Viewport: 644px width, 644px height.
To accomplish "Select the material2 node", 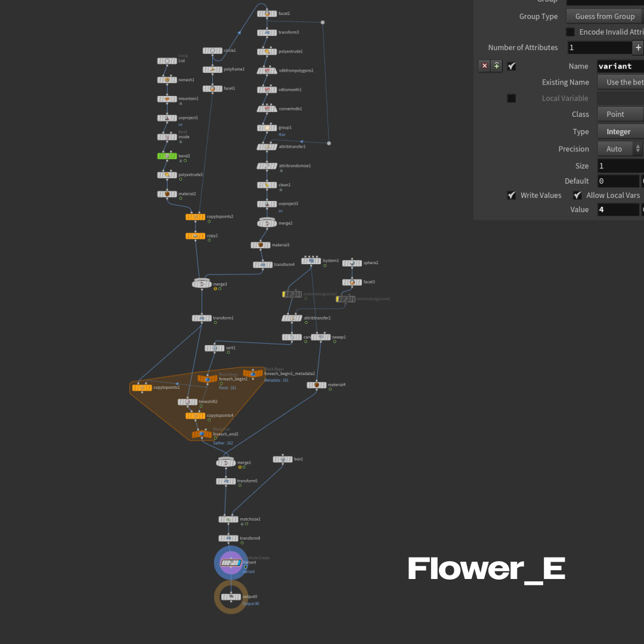I will (167, 194).
